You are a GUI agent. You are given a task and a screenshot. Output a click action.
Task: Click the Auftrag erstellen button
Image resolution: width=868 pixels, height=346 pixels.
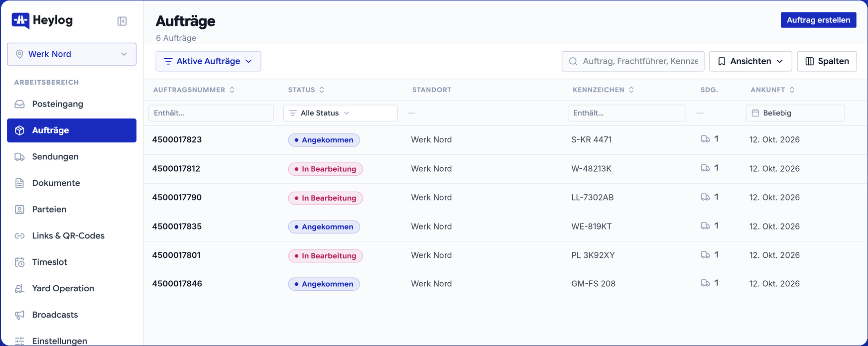click(818, 20)
